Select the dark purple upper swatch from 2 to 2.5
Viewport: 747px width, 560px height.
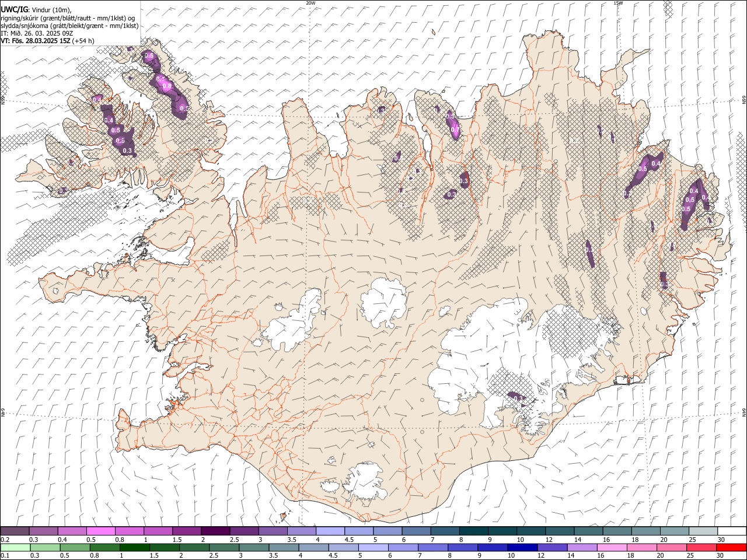pos(215,531)
